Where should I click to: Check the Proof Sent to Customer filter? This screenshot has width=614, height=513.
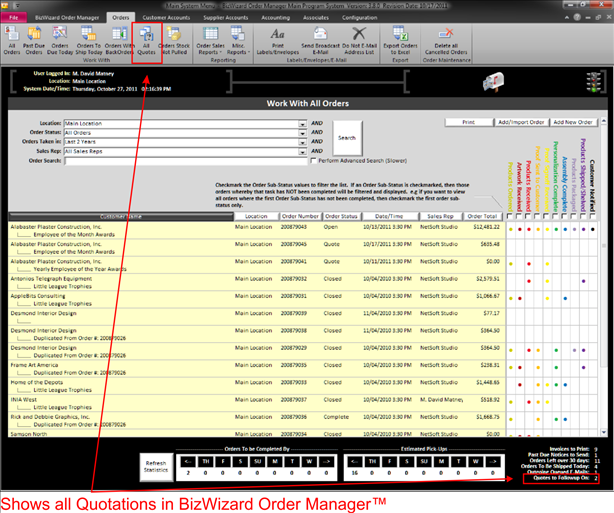click(537, 216)
